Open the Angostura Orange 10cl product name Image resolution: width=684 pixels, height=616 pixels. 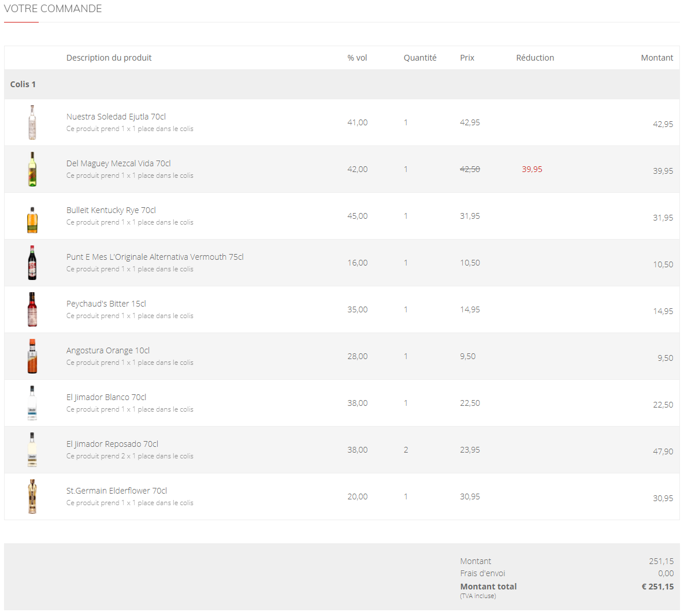pos(108,350)
